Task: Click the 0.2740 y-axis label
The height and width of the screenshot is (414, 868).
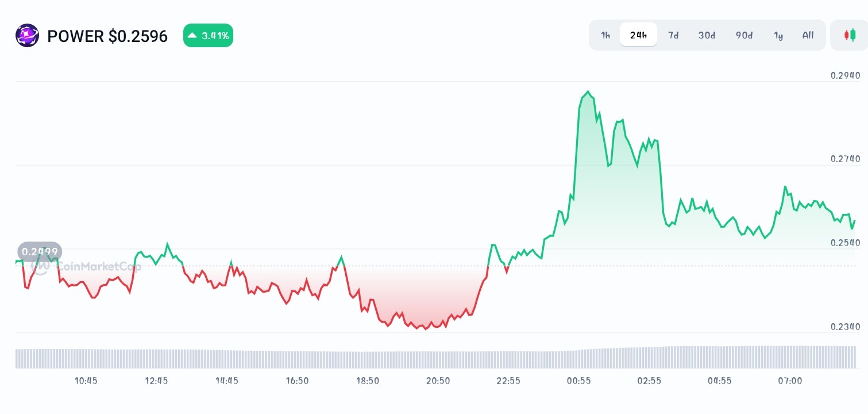Action: click(845, 159)
